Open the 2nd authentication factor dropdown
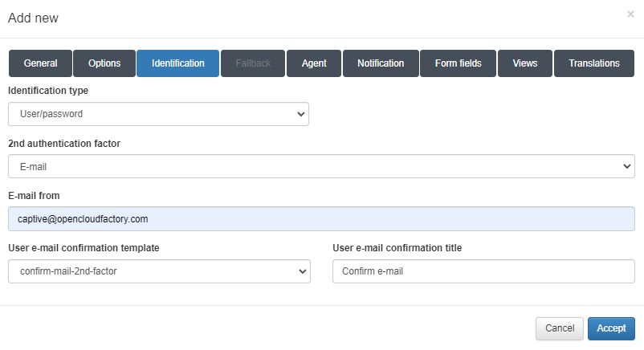 (321, 166)
